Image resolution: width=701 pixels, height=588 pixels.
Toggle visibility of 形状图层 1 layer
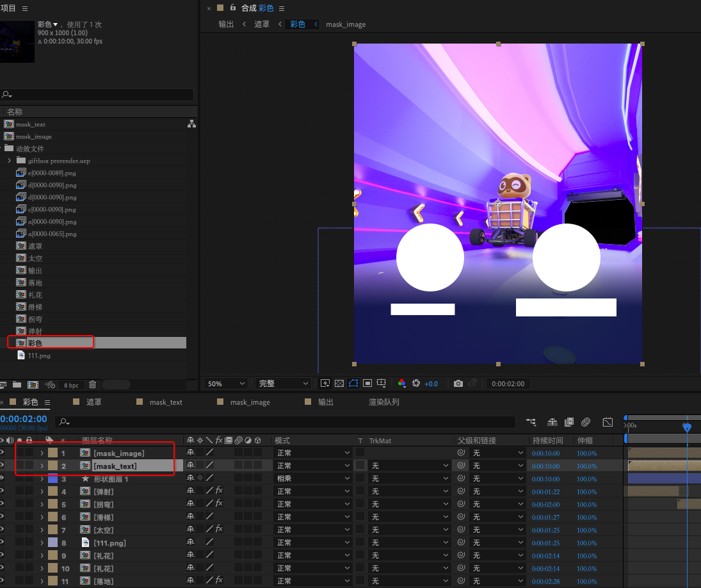[3, 479]
